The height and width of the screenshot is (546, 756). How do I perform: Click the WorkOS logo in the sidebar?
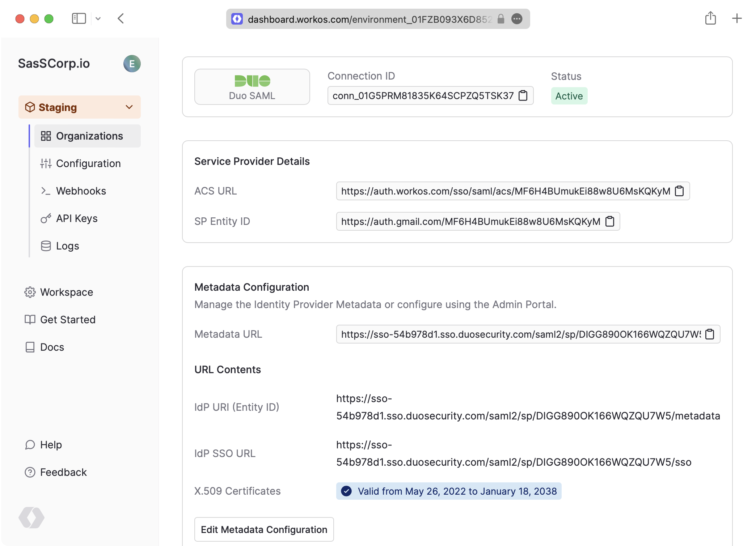[x=31, y=517]
